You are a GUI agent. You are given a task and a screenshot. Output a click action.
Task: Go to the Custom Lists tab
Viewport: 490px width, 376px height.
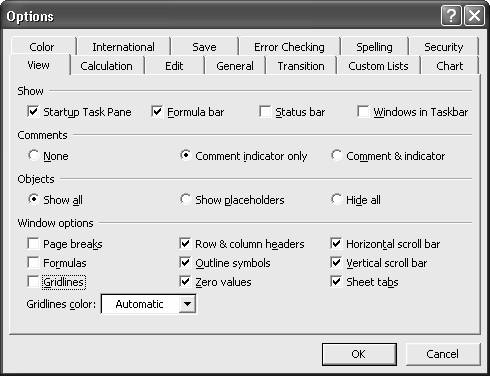point(378,66)
